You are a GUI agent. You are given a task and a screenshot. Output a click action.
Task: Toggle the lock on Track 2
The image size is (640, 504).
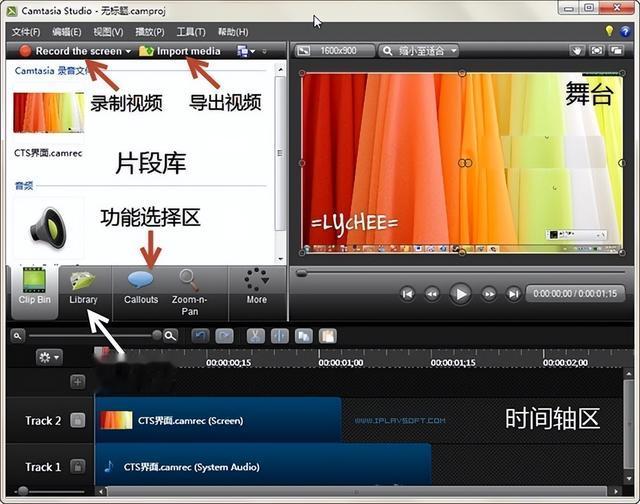[78, 420]
